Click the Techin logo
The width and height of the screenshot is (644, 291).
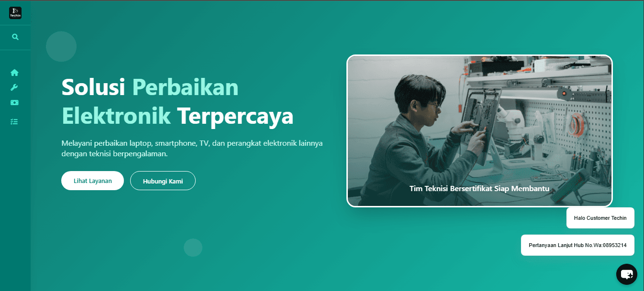pyautogui.click(x=15, y=13)
